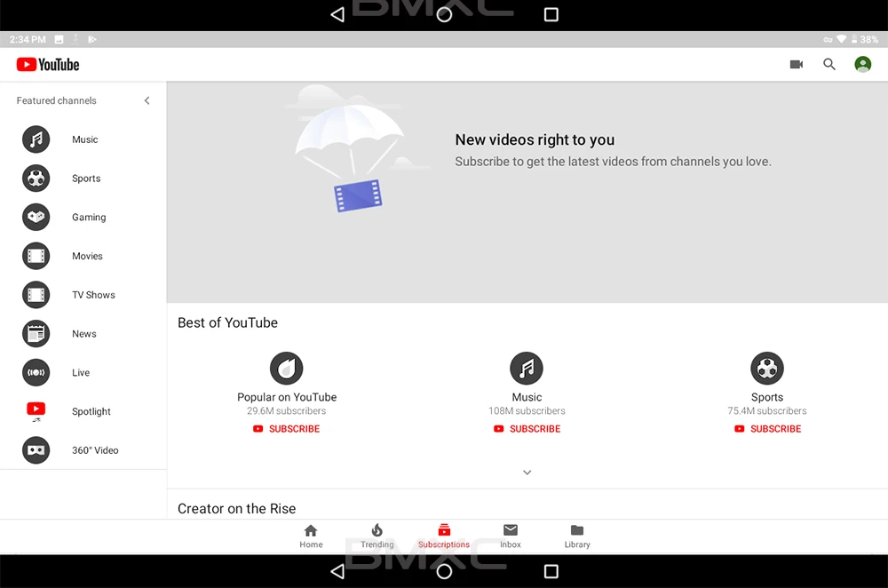Open the News channel label
The image size is (888, 588).
tap(83, 334)
